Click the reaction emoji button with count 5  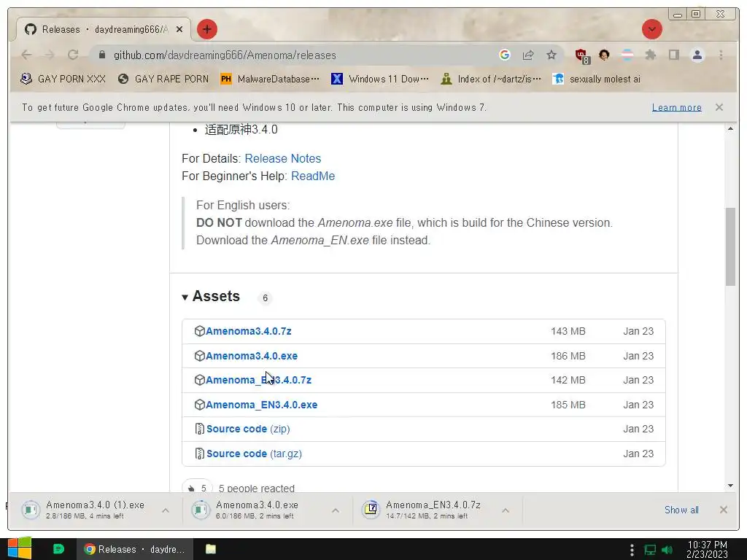coord(197,487)
